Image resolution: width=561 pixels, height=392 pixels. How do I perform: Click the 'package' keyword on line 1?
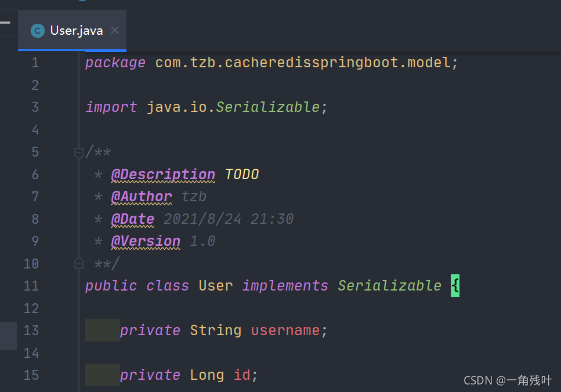(x=115, y=63)
